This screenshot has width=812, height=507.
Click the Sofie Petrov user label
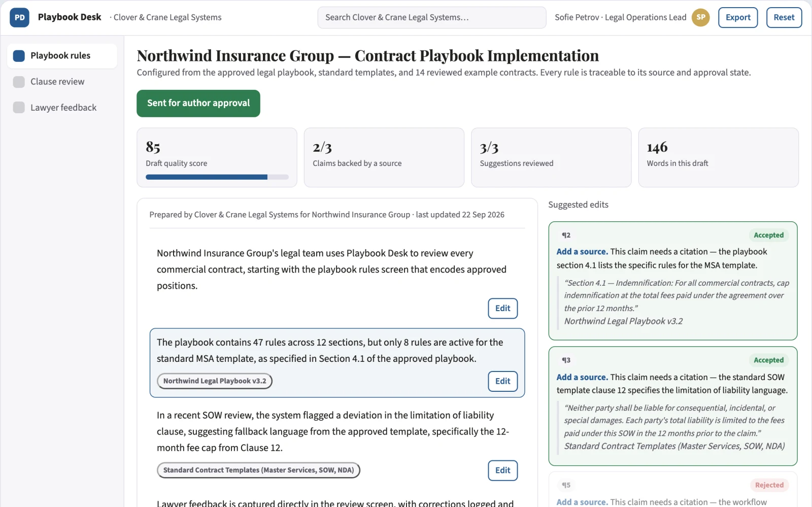[x=620, y=17]
